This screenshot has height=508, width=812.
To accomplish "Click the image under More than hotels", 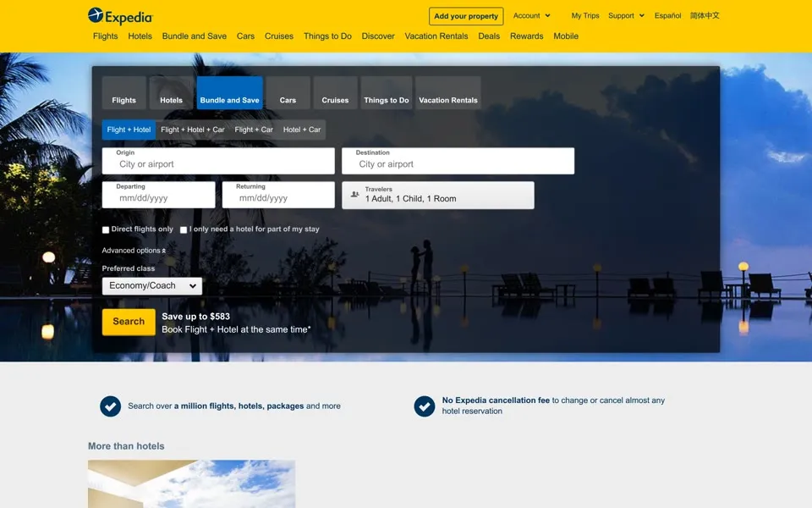I will (192, 483).
